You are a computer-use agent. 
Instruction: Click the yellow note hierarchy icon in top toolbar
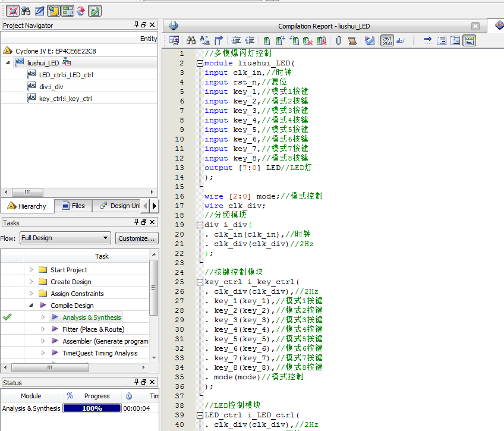coord(53,11)
